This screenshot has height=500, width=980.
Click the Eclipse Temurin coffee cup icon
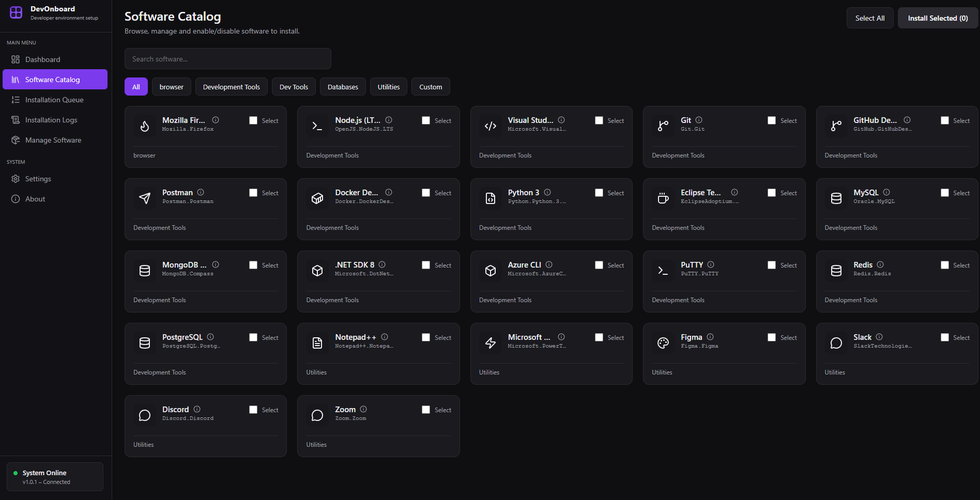click(x=663, y=198)
